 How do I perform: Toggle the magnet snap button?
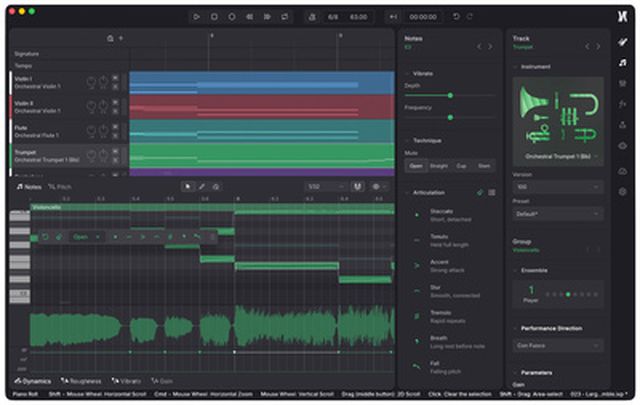(x=358, y=187)
